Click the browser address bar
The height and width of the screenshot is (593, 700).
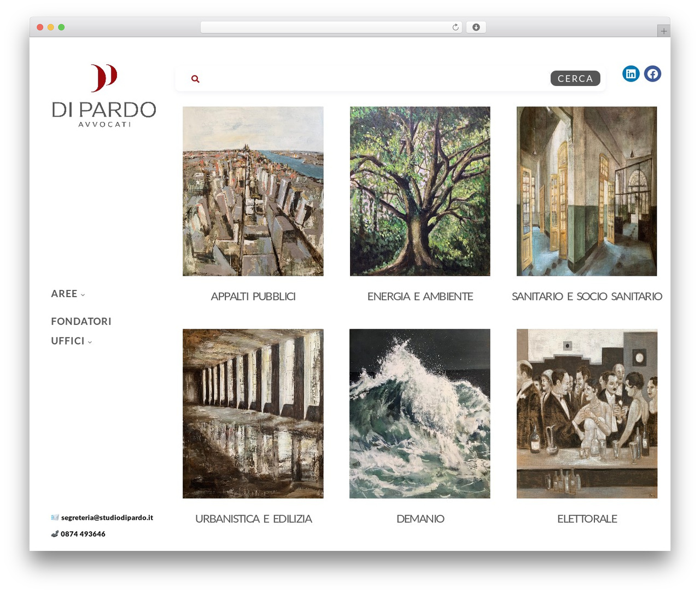[x=331, y=27]
